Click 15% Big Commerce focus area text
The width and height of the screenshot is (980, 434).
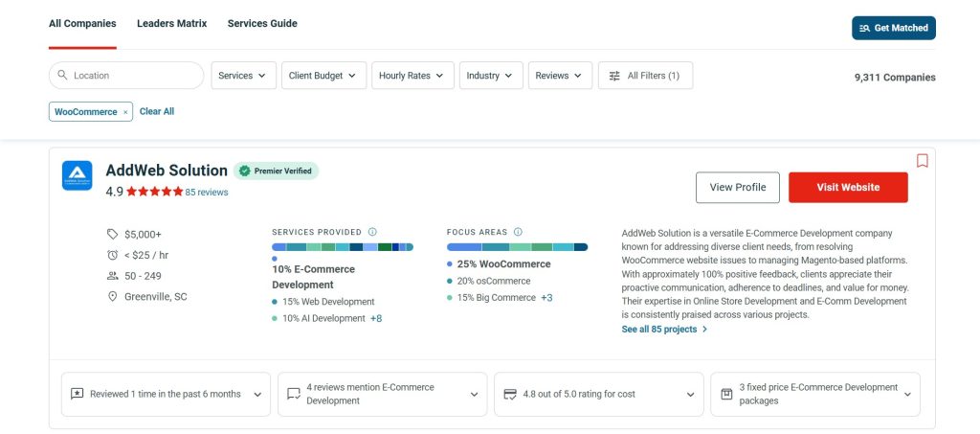click(497, 298)
